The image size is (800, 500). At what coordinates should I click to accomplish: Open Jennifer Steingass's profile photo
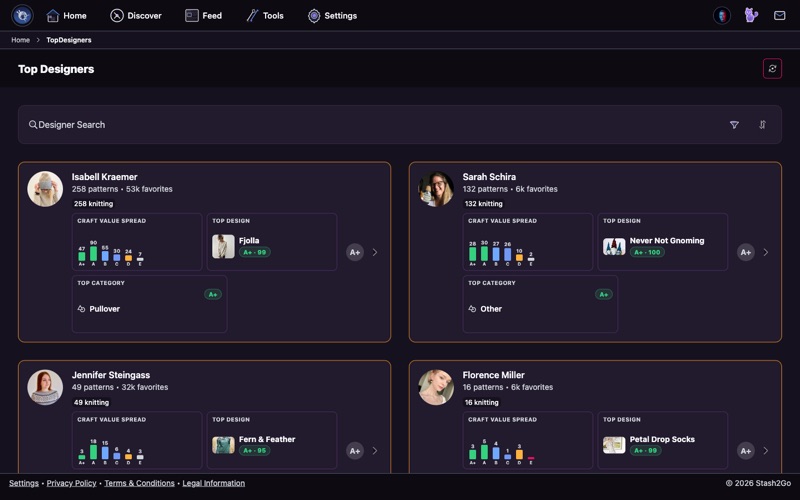click(x=45, y=387)
